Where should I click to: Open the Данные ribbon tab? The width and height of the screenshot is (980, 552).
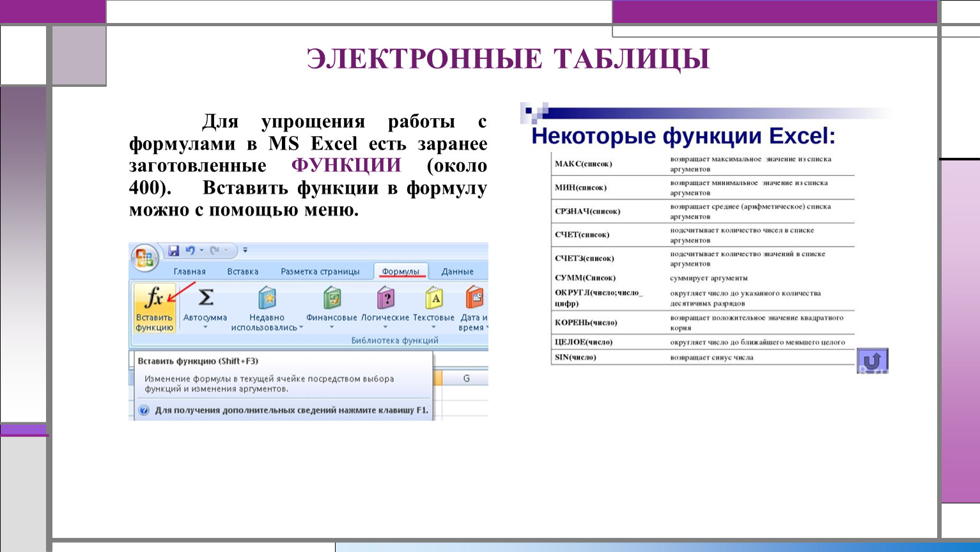(457, 272)
